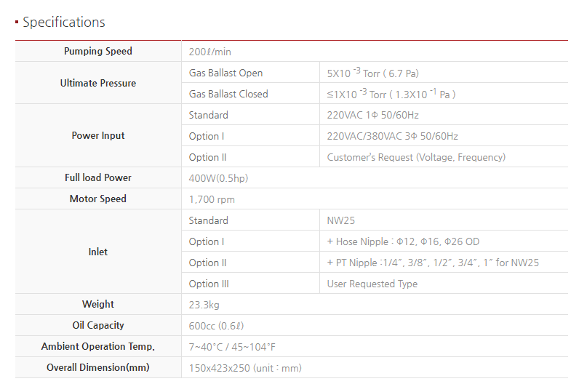The height and width of the screenshot is (392, 579).
Task: Select the Pumping Speed row label
Action: click(x=98, y=52)
